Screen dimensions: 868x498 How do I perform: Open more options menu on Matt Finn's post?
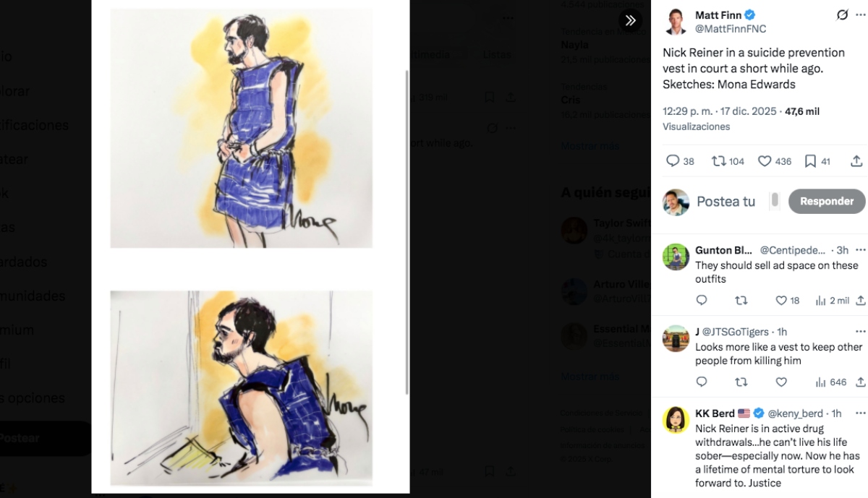[860, 15]
